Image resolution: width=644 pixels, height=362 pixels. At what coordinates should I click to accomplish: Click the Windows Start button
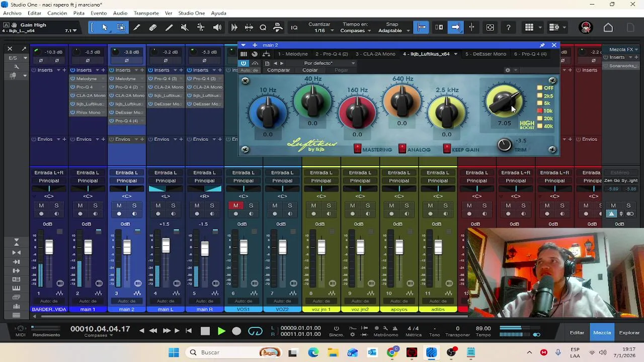(x=174, y=352)
